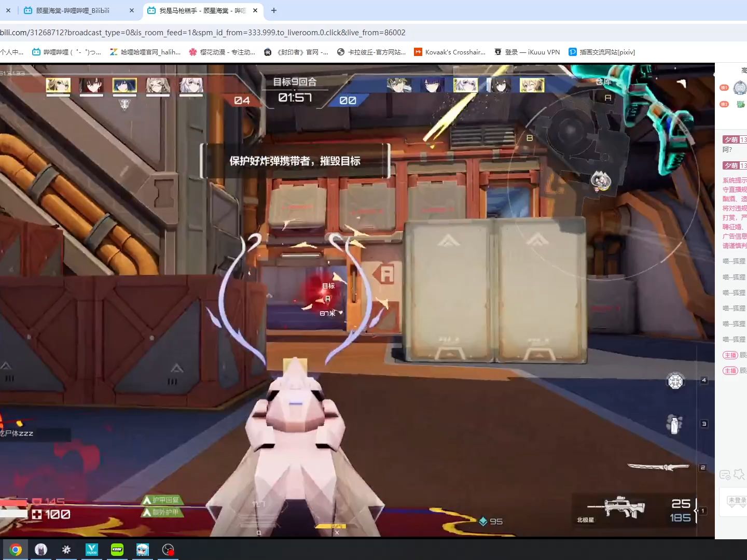The height and width of the screenshot is (560, 747).
Task: Click the red target A marker
Action: (327, 299)
